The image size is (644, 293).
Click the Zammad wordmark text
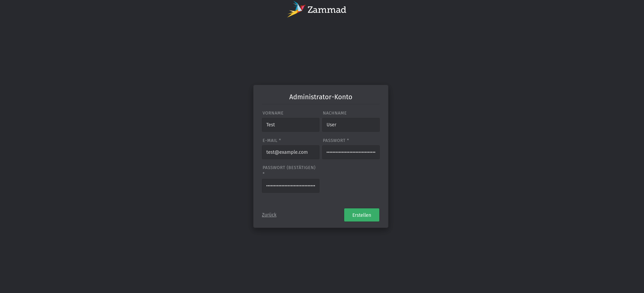[x=327, y=10]
